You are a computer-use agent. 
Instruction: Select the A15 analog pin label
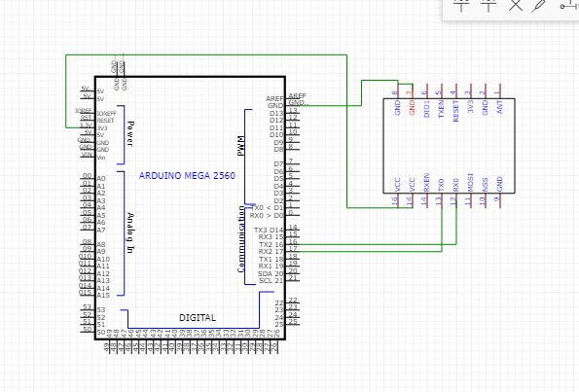coord(103,296)
